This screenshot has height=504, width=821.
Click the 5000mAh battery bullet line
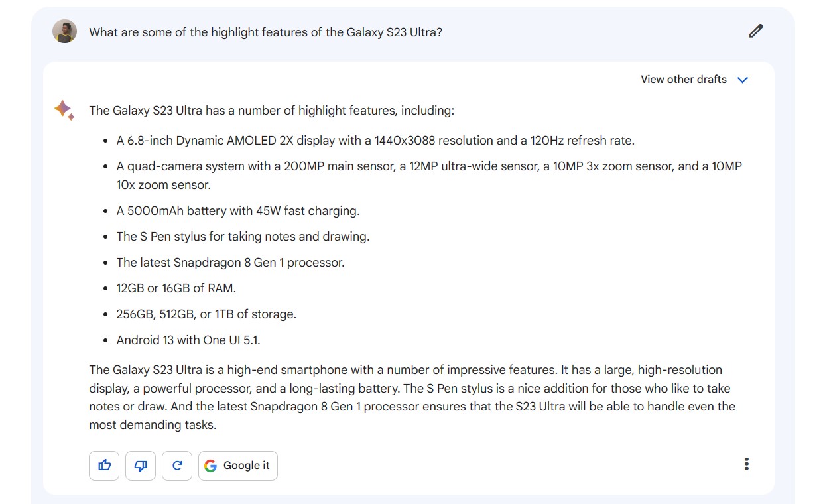(x=237, y=211)
